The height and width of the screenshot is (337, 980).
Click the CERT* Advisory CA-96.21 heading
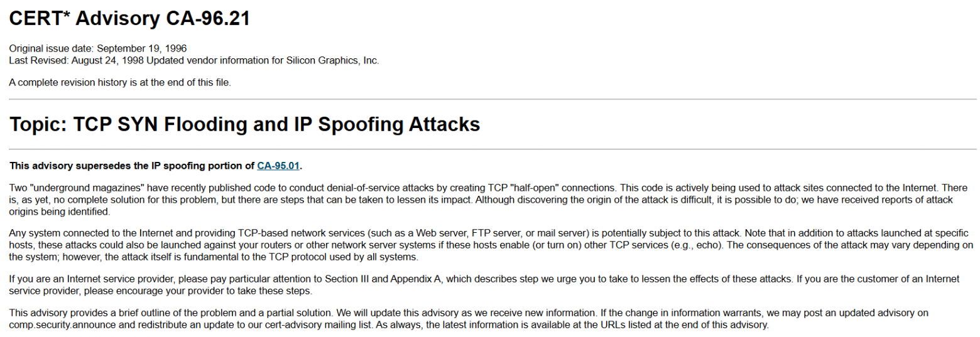point(130,18)
